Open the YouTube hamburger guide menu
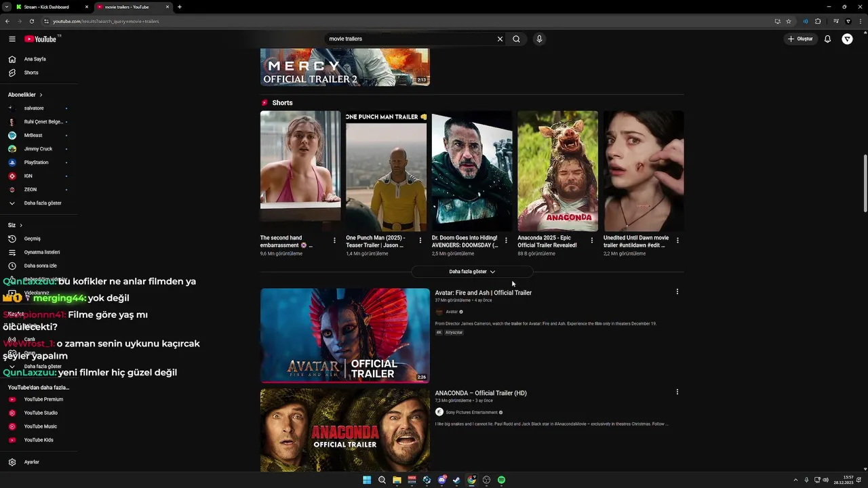The width and height of the screenshot is (868, 488). pyautogui.click(x=12, y=39)
